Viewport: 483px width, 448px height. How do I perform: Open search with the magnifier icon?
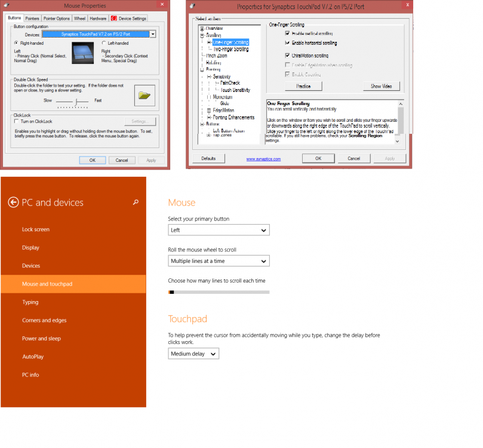(136, 202)
